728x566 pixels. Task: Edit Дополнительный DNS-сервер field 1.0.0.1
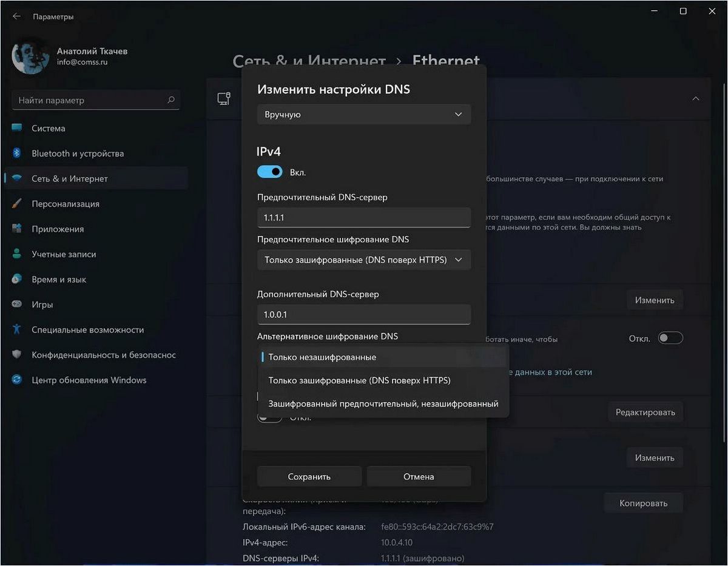364,314
